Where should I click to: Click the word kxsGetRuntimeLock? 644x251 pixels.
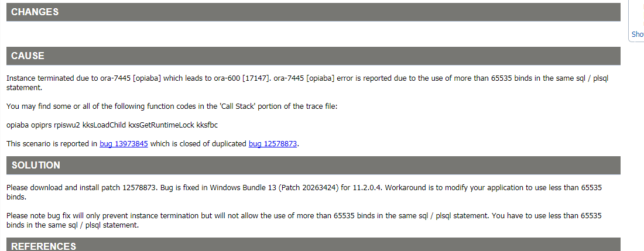click(x=162, y=125)
